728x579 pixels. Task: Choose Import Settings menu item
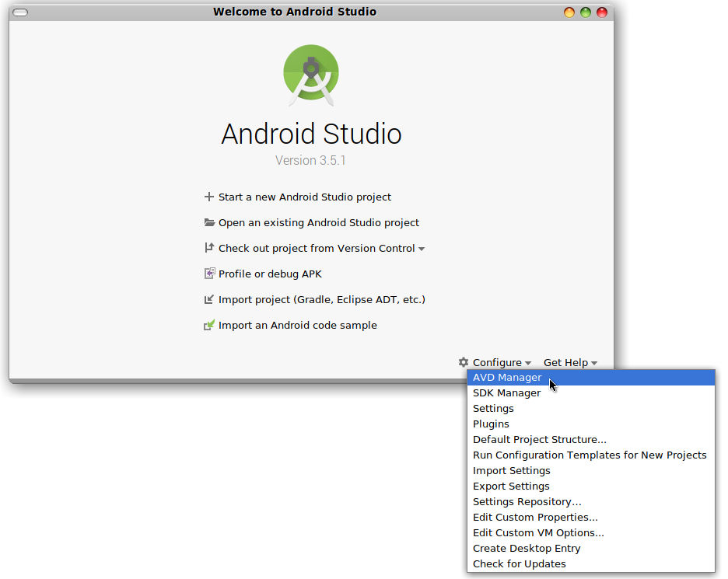pyautogui.click(x=591, y=471)
